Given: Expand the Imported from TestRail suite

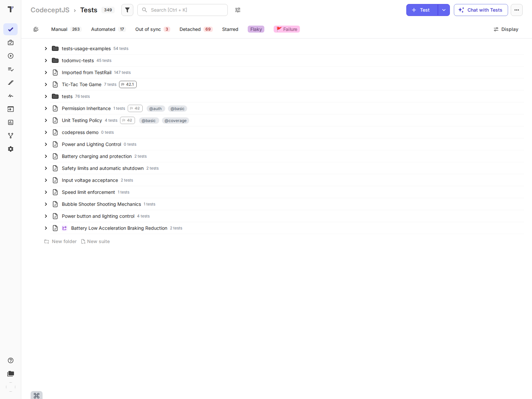Looking at the screenshot, I should click(x=46, y=72).
